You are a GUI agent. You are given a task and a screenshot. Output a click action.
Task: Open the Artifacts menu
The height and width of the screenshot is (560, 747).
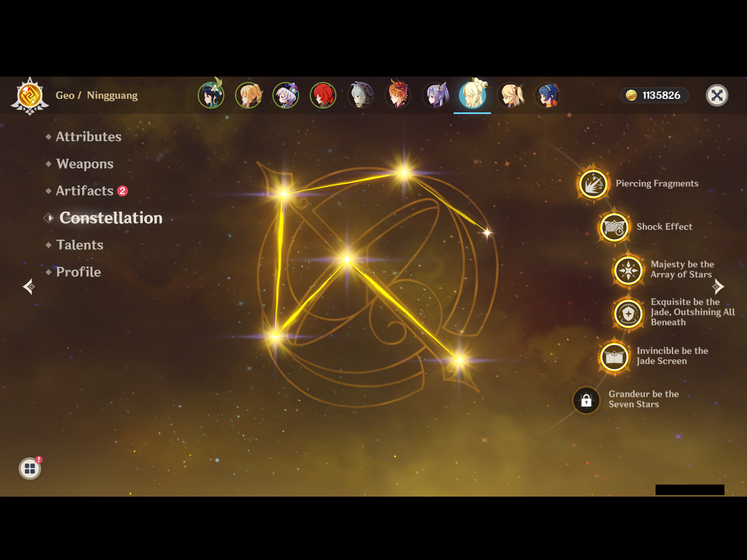point(85,191)
